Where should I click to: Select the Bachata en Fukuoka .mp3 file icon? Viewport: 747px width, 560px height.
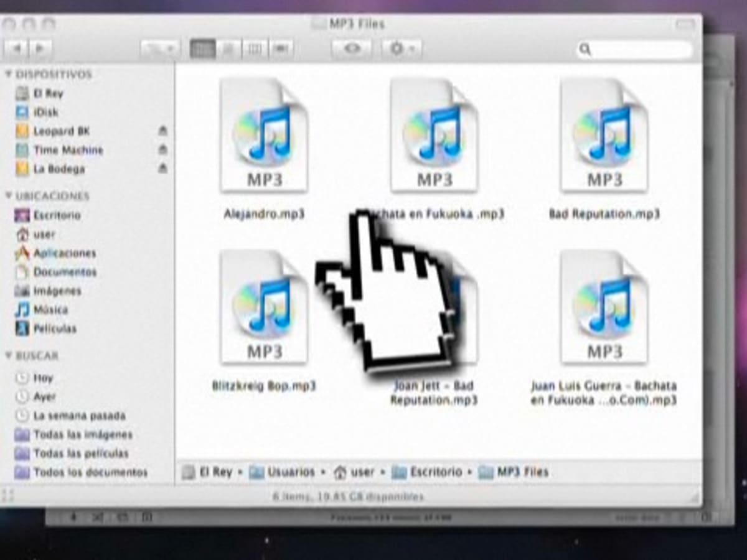434,136
